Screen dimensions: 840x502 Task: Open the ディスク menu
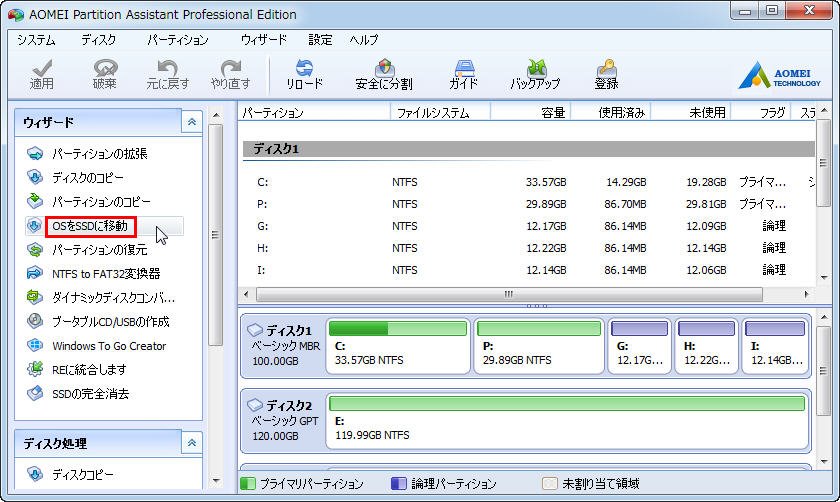[x=98, y=40]
